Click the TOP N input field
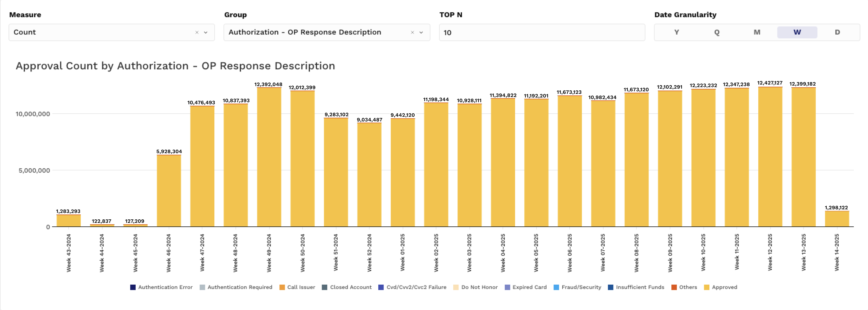Screen dimensions: 868x310 pos(542,32)
